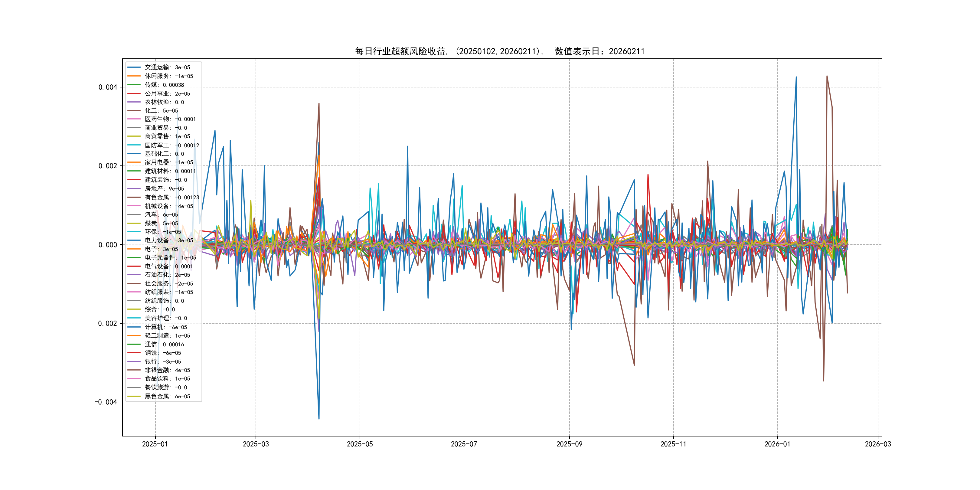
Task: Click the 有色金属 brown legend line swatch
Action: click(134, 197)
